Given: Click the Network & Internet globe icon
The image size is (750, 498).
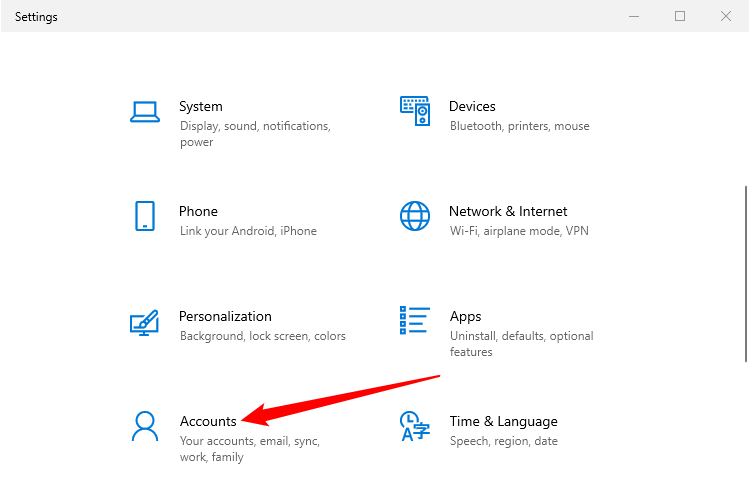Looking at the screenshot, I should pyautogui.click(x=415, y=216).
